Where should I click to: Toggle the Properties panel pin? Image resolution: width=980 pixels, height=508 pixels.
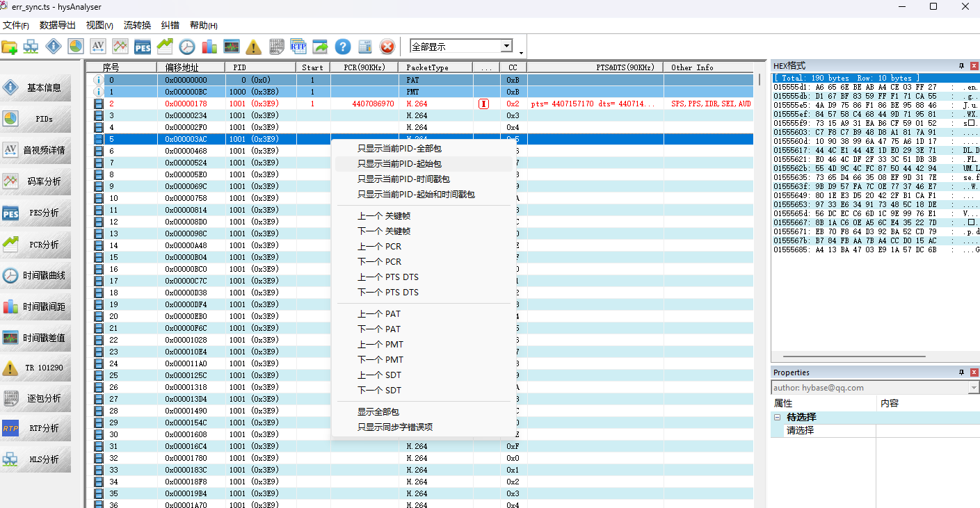(961, 372)
